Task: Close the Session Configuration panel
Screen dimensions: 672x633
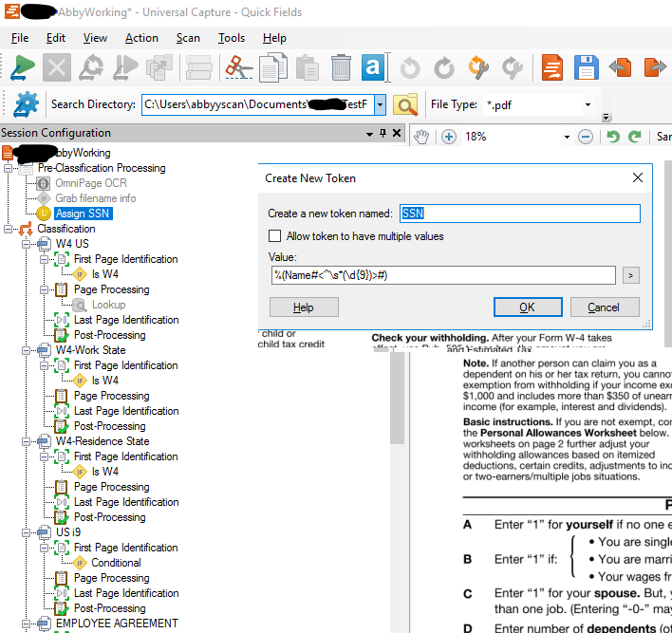Action: [397, 133]
